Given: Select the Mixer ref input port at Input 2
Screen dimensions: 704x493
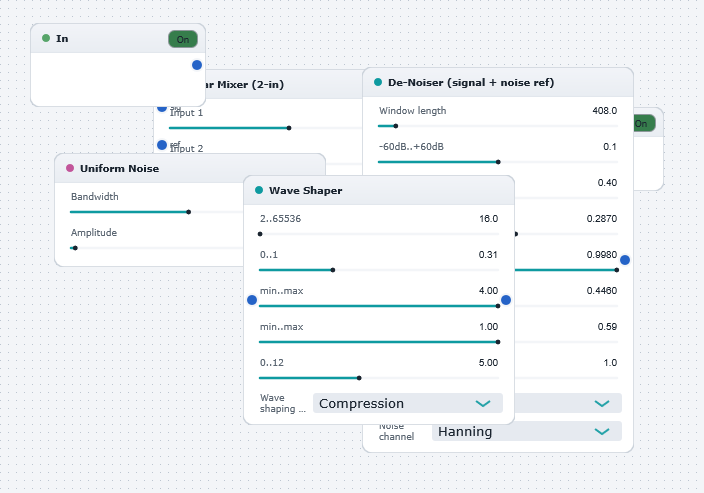Looking at the screenshot, I should [162, 145].
